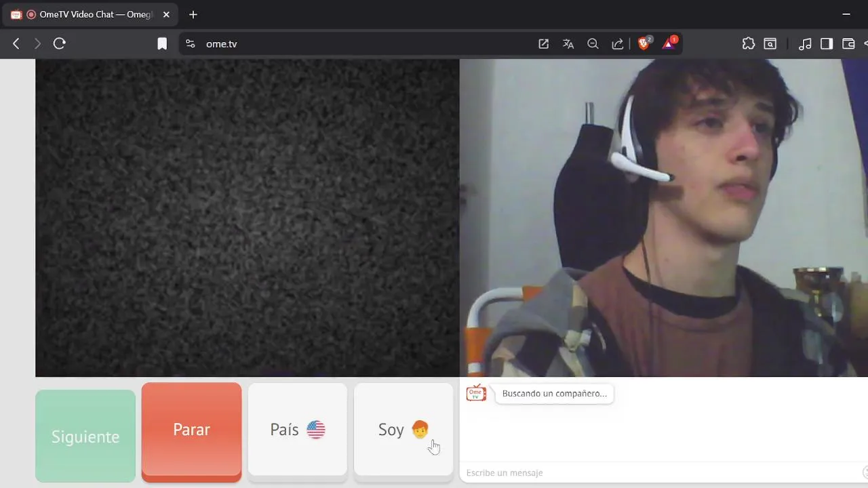The height and width of the screenshot is (488, 868).
Task: Click the OmeTV logo in the chat
Action: [x=476, y=393]
